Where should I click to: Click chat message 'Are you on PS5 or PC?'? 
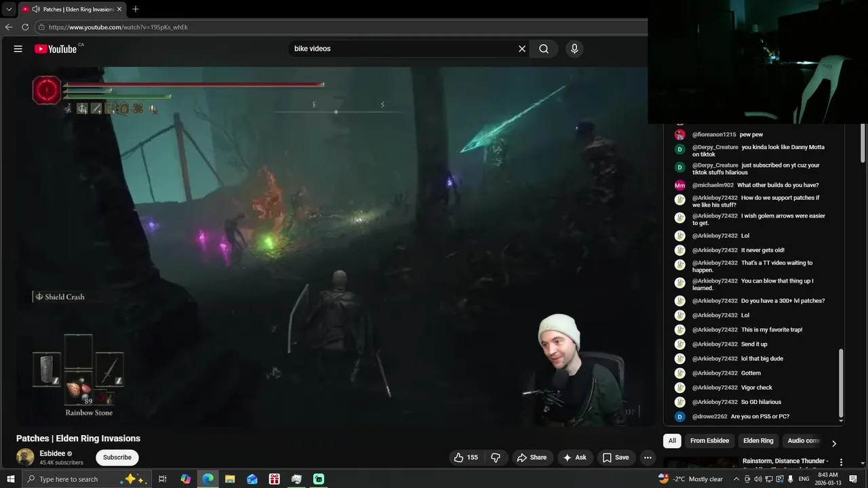760,416
